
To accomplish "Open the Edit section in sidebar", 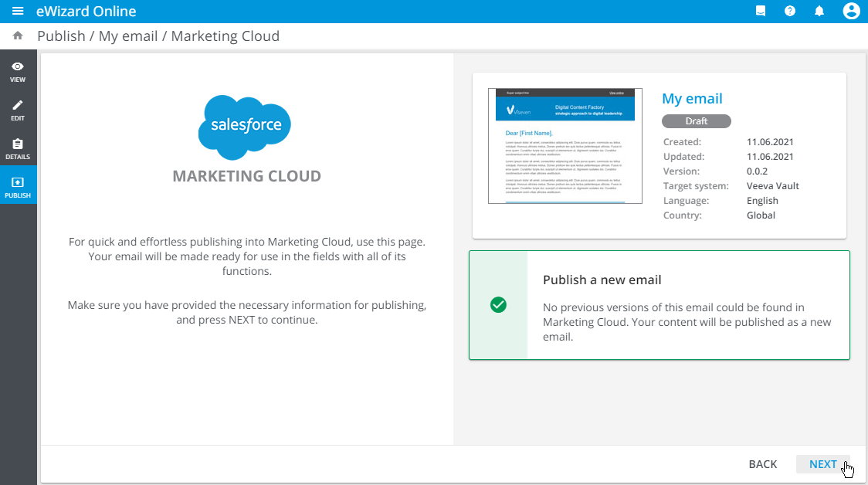I will 18,110.
